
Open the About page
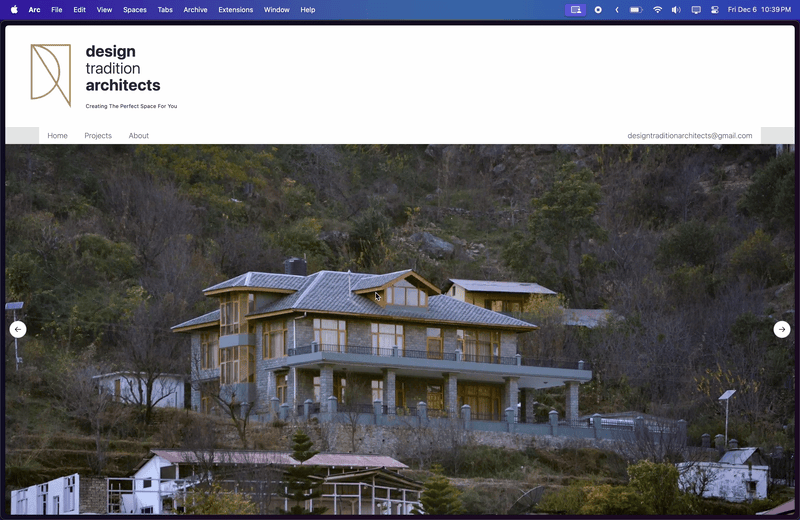pyautogui.click(x=139, y=136)
